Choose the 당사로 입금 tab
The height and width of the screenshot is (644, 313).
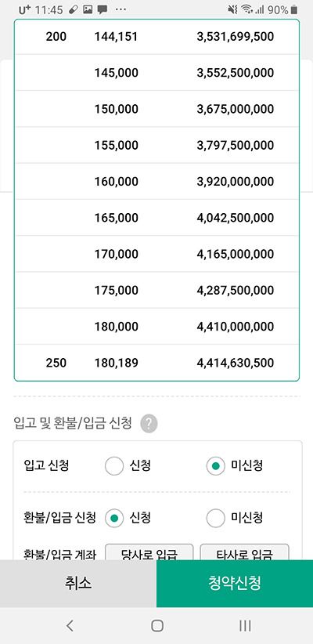point(149,552)
